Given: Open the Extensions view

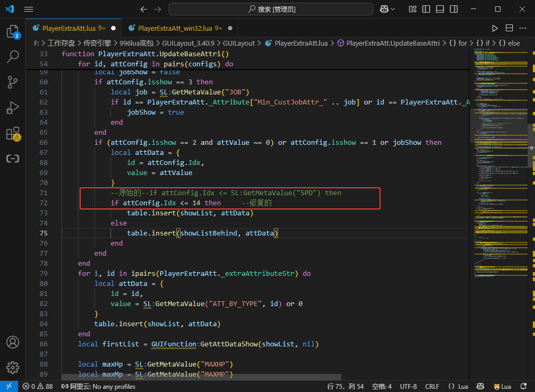Looking at the screenshot, I should pos(12,134).
